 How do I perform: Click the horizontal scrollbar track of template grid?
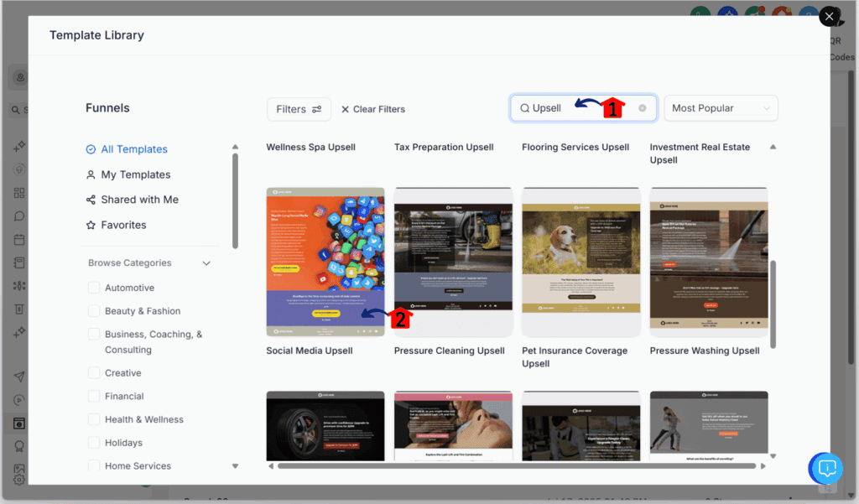click(517, 466)
